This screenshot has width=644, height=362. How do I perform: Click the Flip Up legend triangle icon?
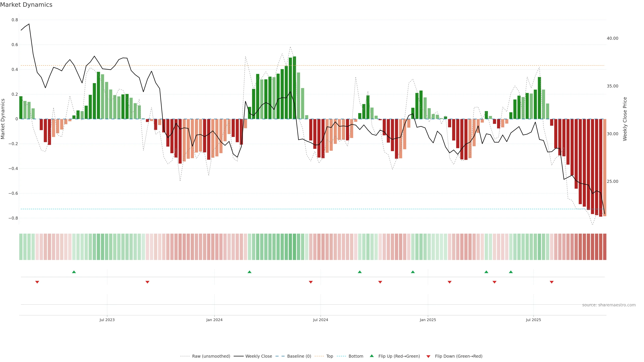coord(372,356)
